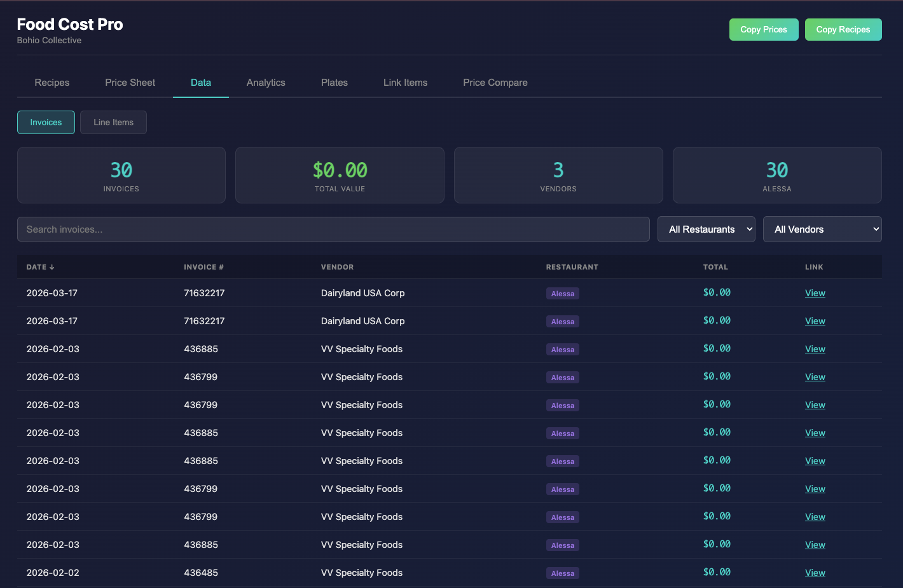Switch to the Link Items tab
This screenshot has width=903, height=588.
(x=406, y=83)
